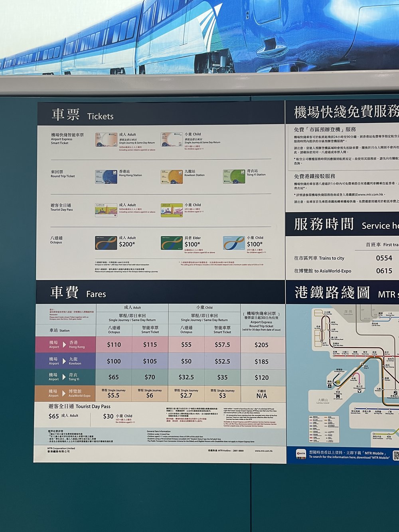Click the MTR Hotline 2881 8888 text
This screenshot has height=532, width=399.
226,451
